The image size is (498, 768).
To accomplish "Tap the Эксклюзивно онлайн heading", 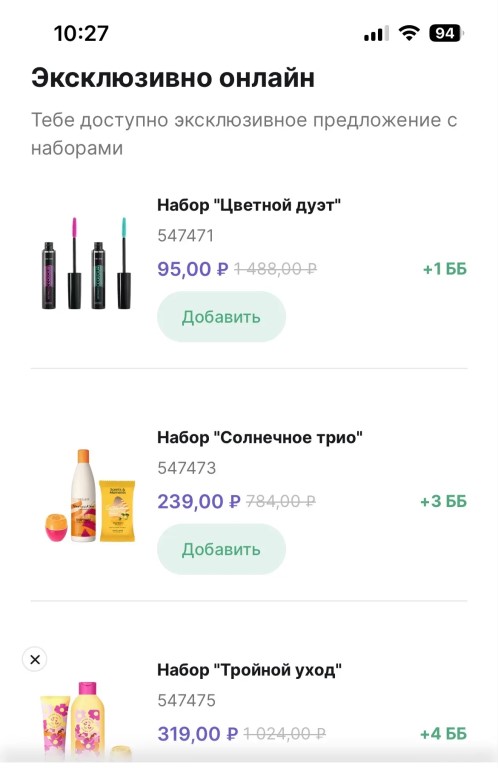I will [x=173, y=78].
